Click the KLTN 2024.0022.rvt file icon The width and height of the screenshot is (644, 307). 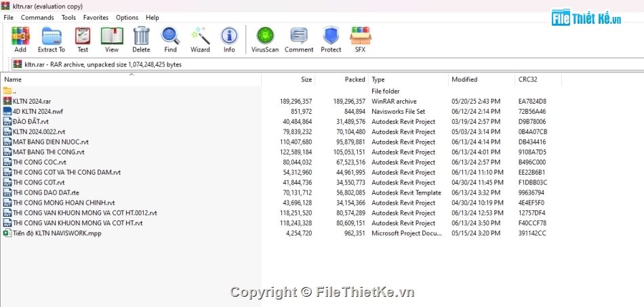[x=7, y=131]
